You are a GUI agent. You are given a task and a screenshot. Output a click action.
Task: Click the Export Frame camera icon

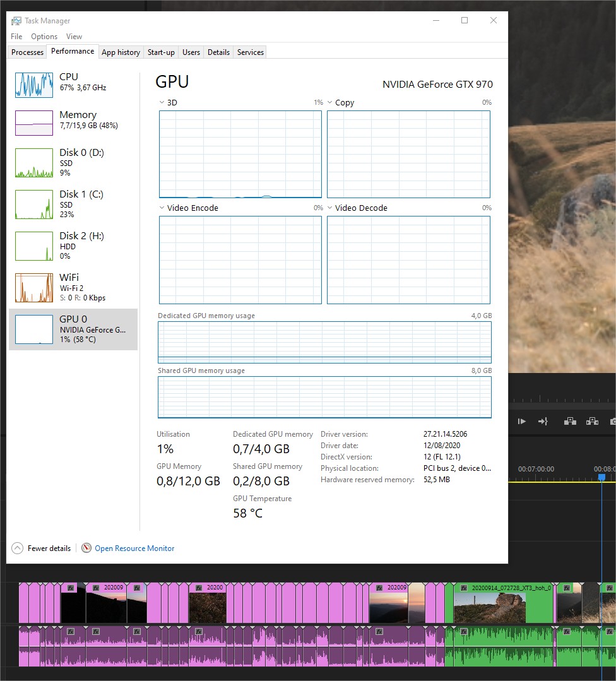612,421
